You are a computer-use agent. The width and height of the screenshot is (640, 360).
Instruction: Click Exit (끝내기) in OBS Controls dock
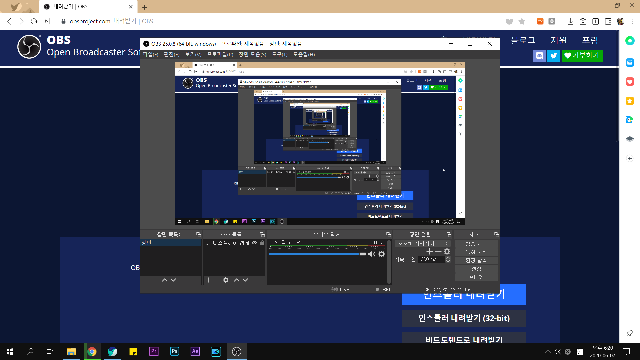[476, 277]
